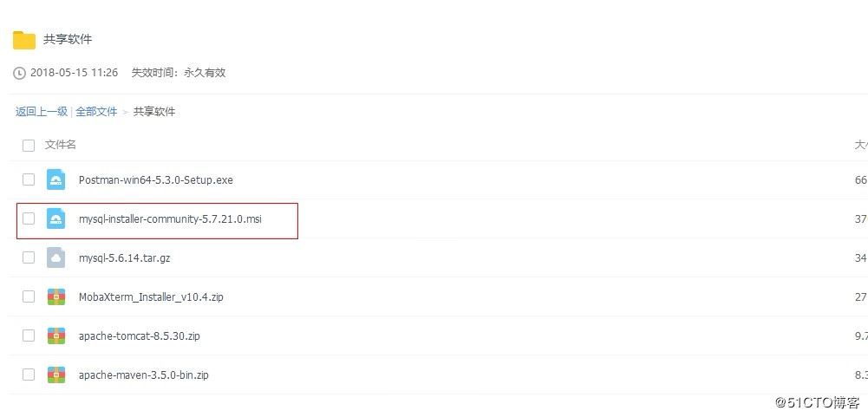Image resolution: width=868 pixels, height=417 pixels.
Task: Click the Postman setup exe file icon
Action: (x=56, y=180)
